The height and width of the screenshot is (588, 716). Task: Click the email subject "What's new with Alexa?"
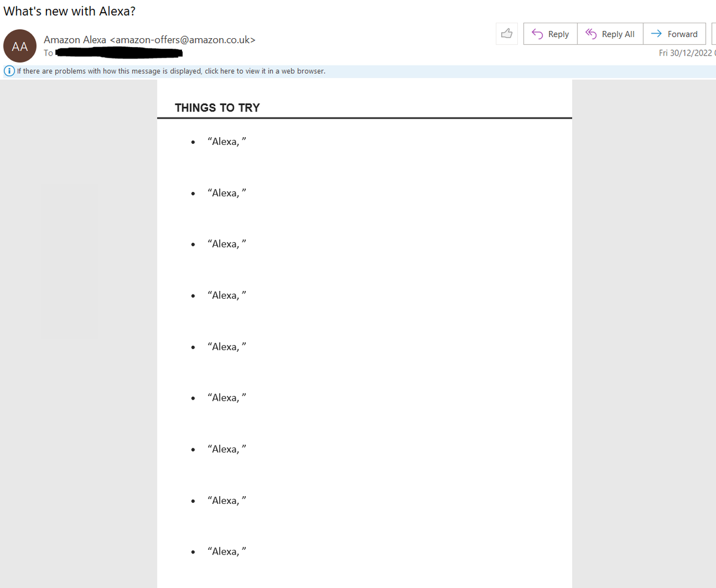coord(70,11)
